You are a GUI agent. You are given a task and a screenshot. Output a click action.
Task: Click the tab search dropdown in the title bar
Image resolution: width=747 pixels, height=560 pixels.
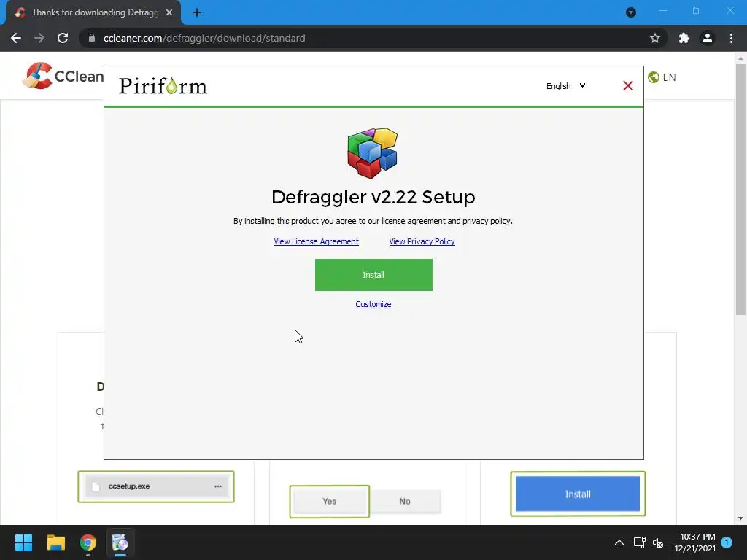tap(631, 12)
